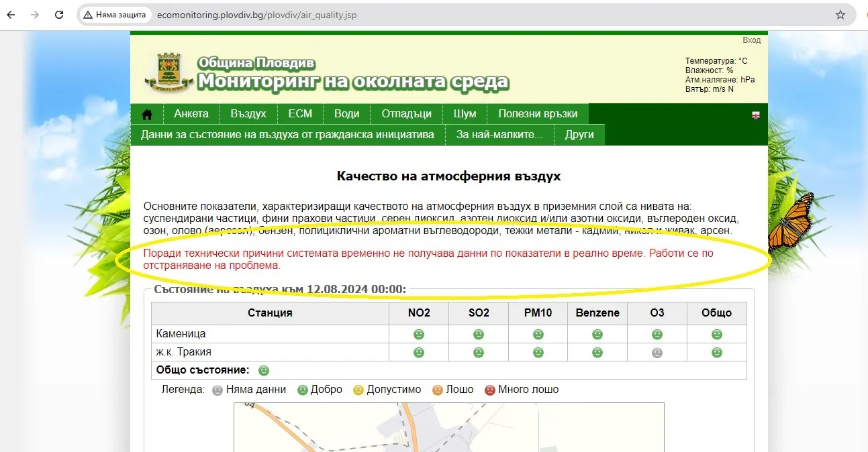Open the Шум menu
Viewport: 868px width, 452px height.
[465, 114]
